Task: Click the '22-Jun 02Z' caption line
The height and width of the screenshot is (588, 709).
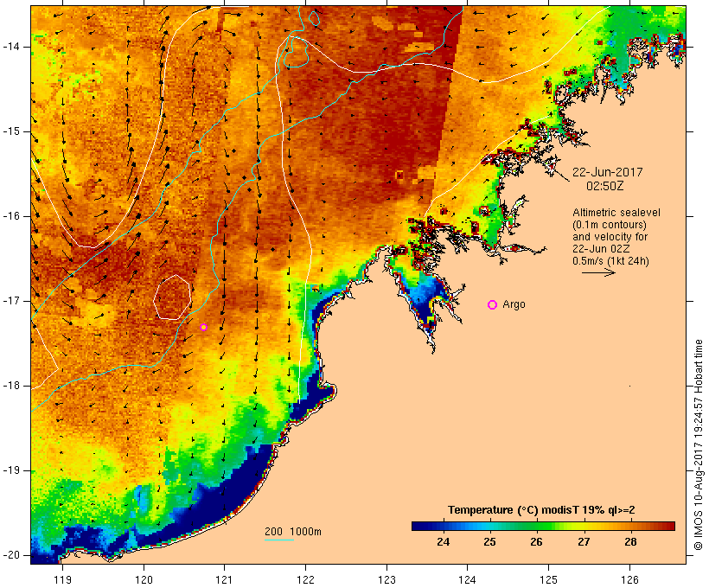Action: (601, 249)
